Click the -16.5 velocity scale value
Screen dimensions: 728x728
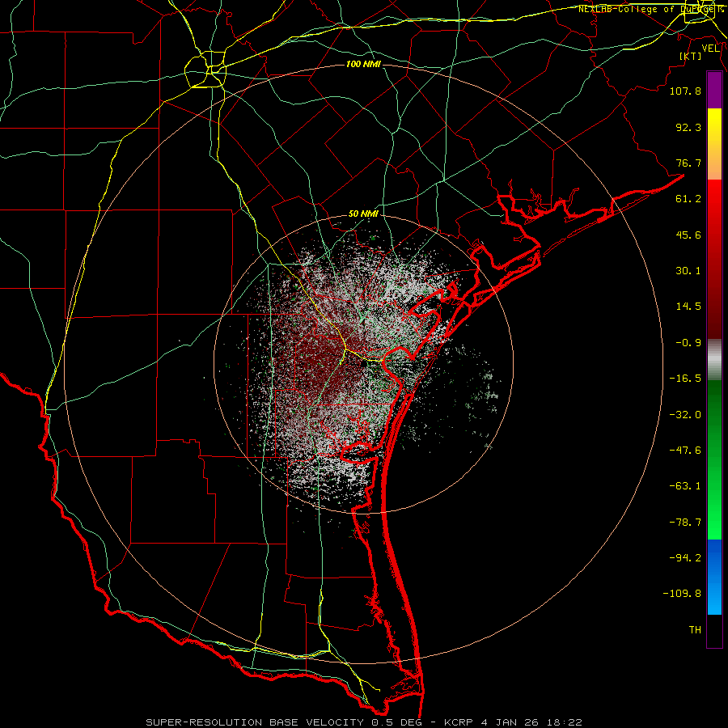point(685,379)
